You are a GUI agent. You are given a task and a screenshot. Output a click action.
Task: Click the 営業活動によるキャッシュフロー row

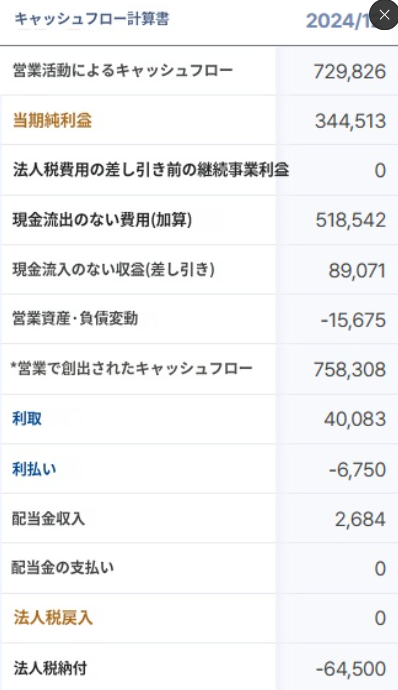[199, 70]
